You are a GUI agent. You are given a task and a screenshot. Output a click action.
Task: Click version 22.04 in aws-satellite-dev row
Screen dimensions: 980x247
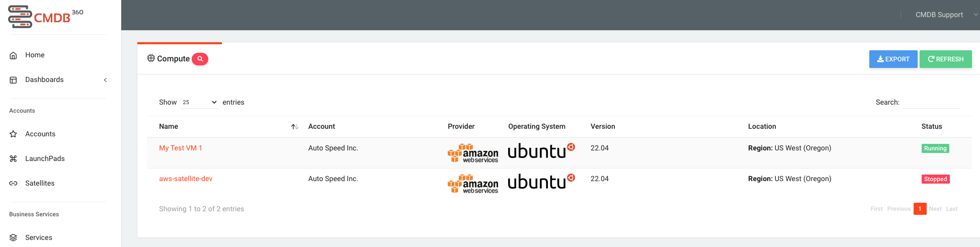[600, 179]
